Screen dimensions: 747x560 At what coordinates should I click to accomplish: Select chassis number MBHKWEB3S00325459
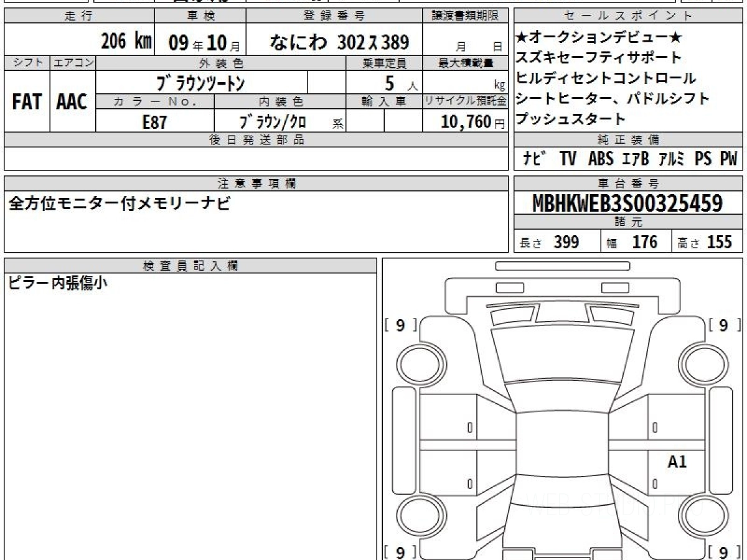(x=628, y=203)
